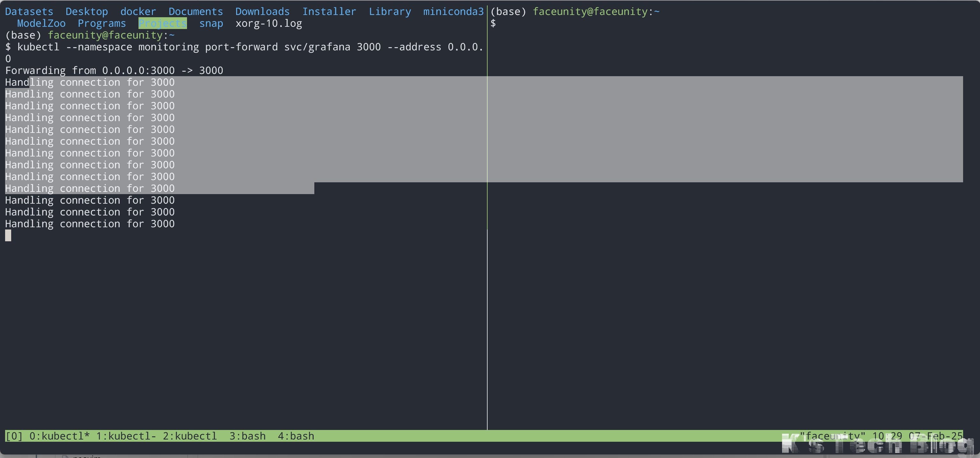This screenshot has width=980, height=458.
Task: Click the Downloads directory name
Action: pos(262,11)
